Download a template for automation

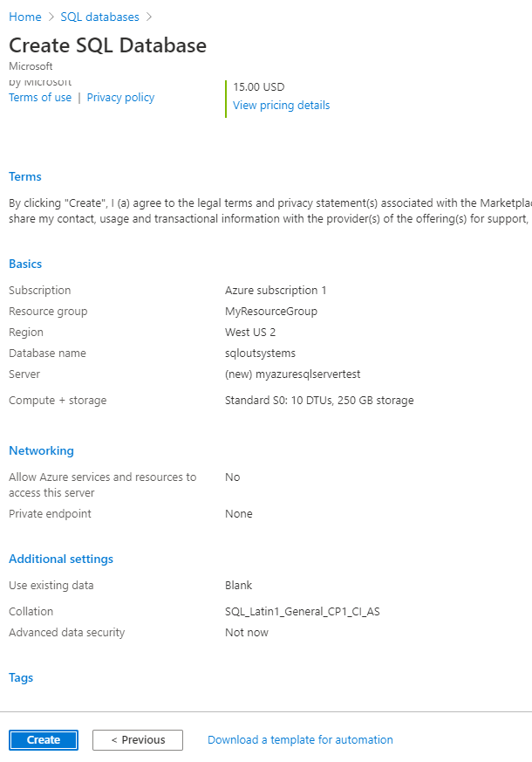tap(300, 739)
